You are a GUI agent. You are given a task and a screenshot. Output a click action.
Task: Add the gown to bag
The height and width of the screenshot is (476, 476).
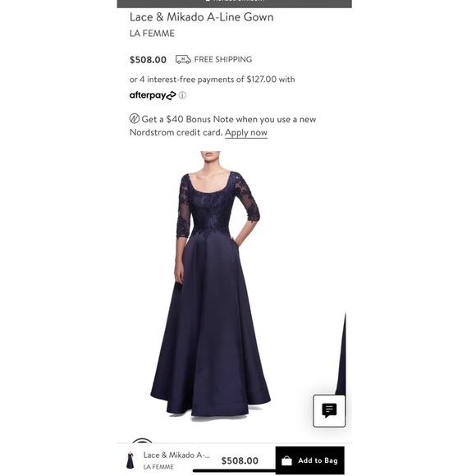pos(309,460)
